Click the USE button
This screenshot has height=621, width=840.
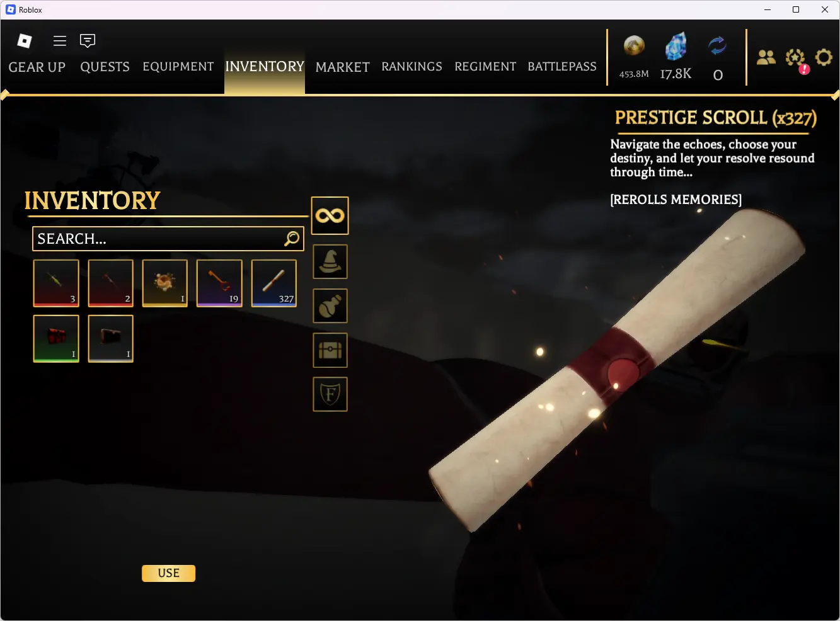[168, 573]
